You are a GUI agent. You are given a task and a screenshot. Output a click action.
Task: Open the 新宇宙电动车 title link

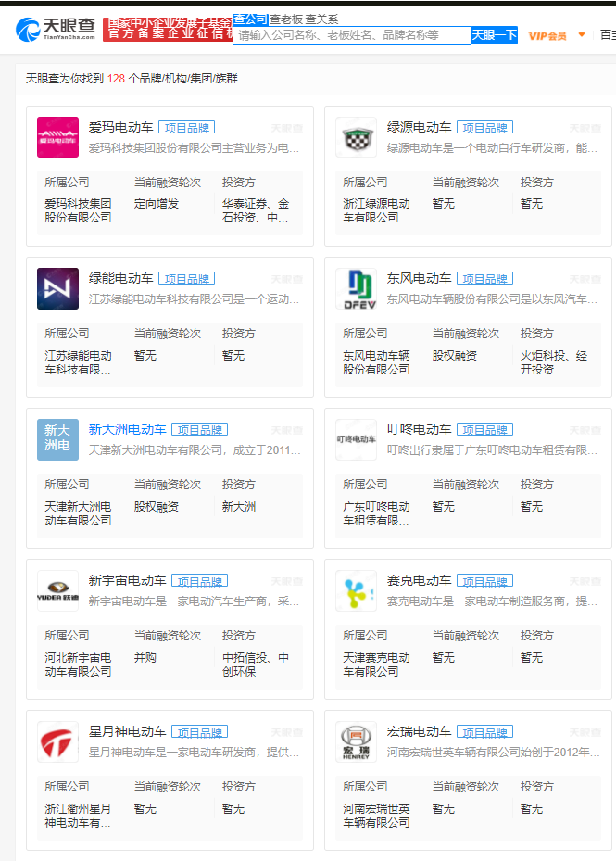[128, 580]
